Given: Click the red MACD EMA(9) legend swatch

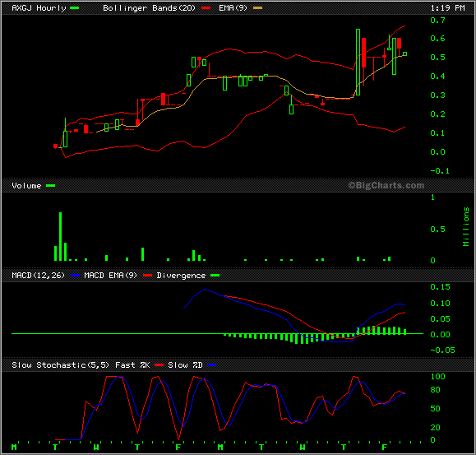Looking at the screenshot, I should pos(147,276).
